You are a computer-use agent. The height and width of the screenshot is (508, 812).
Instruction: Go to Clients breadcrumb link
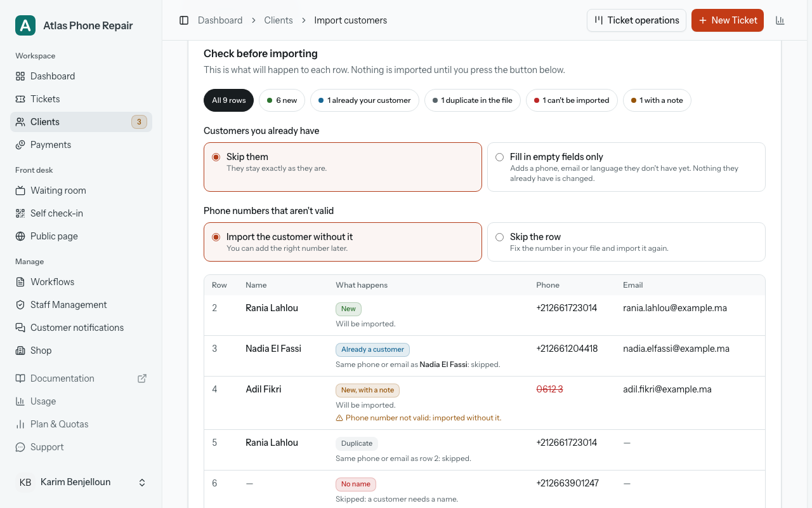[278, 20]
